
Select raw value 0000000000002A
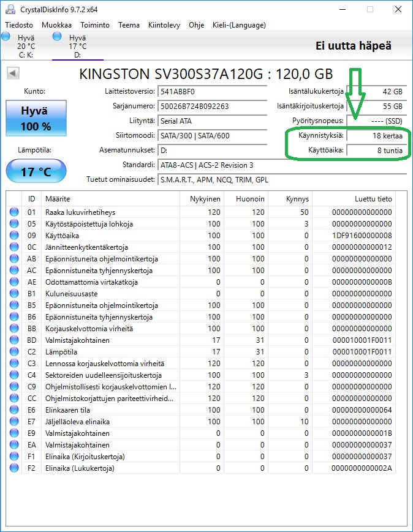pos(362,468)
